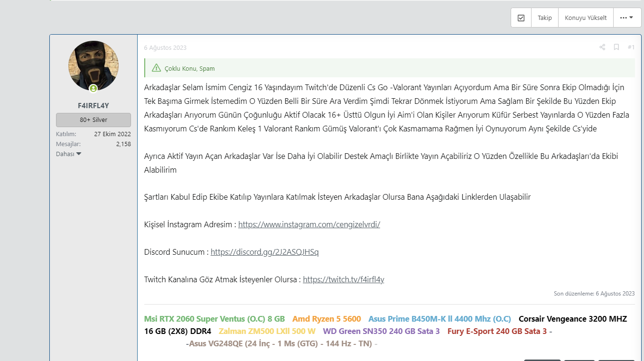The width and height of the screenshot is (644, 361).
Task: Click the Corsair Vengeance 3200 MHZ signature text
Action: pos(573,319)
